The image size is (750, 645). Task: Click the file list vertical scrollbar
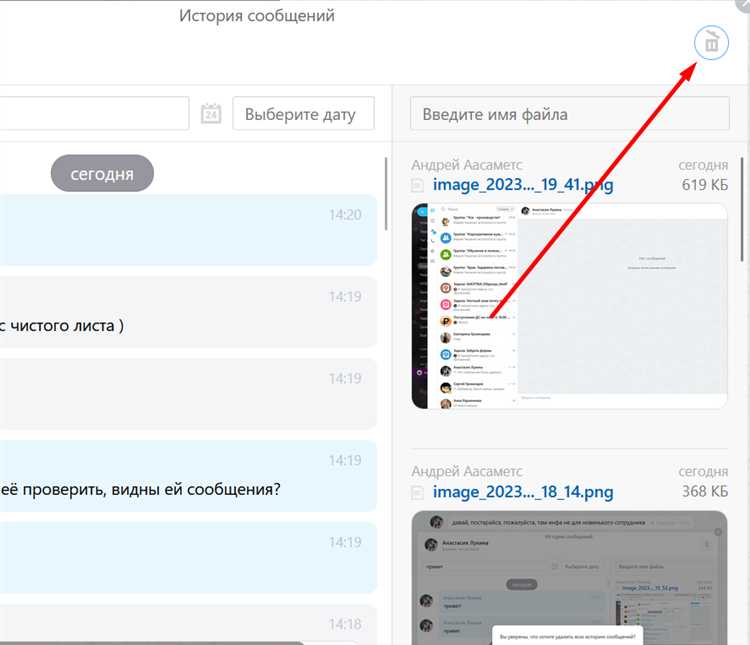pos(742,209)
